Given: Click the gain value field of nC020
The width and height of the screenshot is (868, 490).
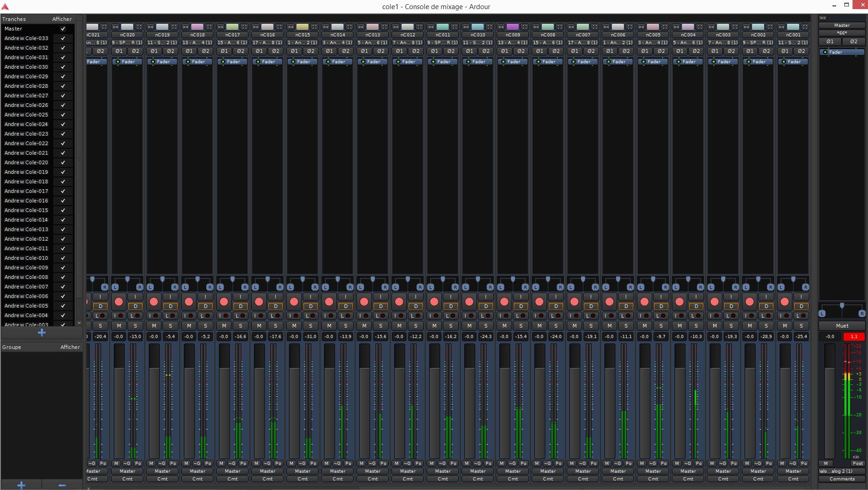Looking at the screenshot, I should click(119, 337).
